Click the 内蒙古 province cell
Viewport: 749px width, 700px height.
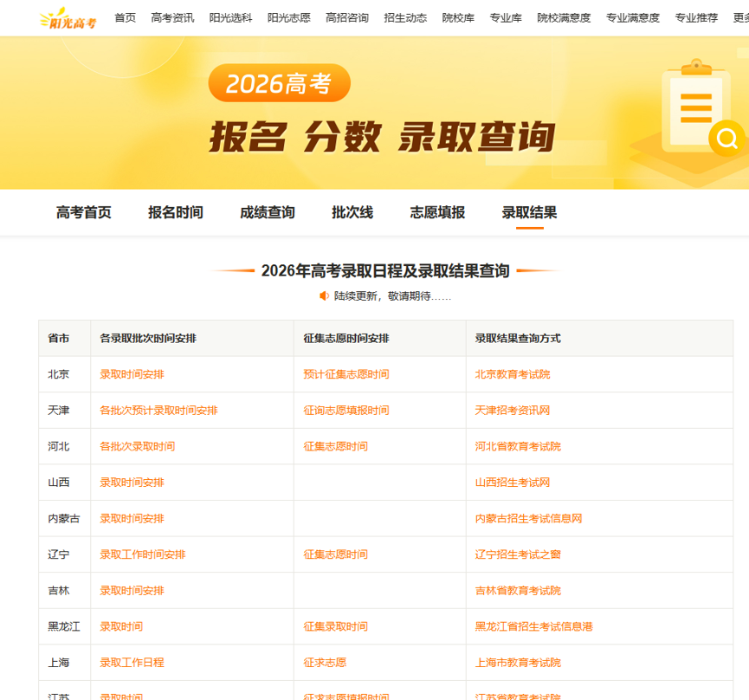point(64,519)
